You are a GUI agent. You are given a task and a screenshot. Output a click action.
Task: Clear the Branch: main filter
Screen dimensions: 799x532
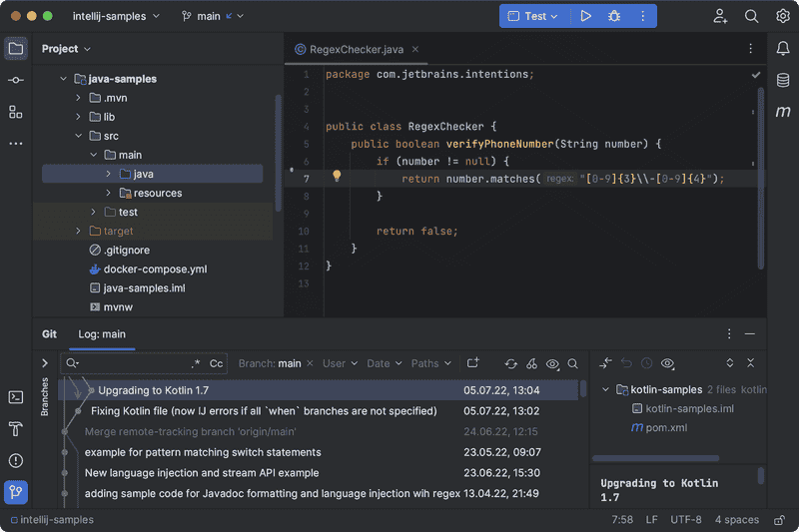[x=310, y=363]
